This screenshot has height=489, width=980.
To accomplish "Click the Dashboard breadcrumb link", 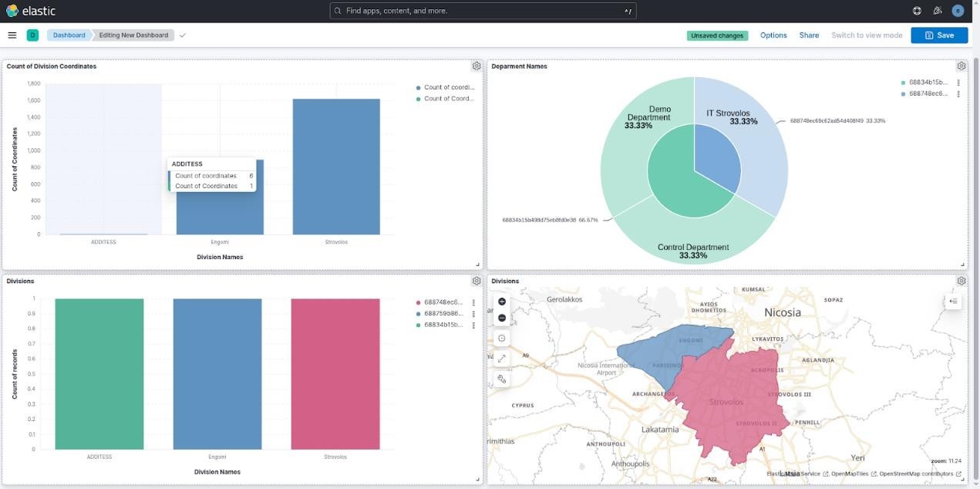I will (x=69, y=35).
